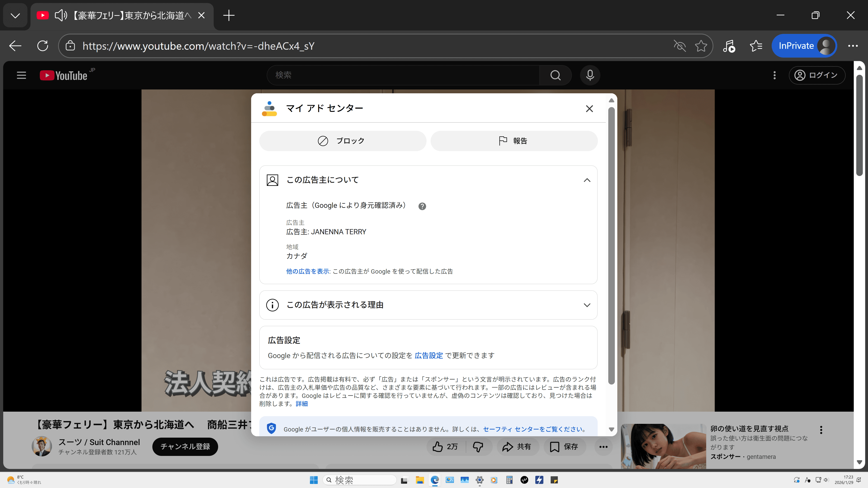
Task: Open 他の広告を表示 link
Action: 307,271
